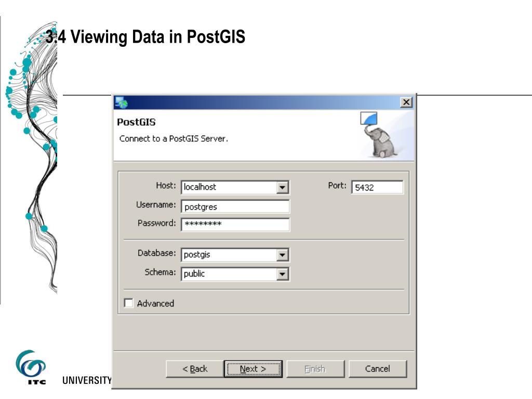Click the dialog title bar globe icon
The image size is (532, 399).
[x=121, y=102]
